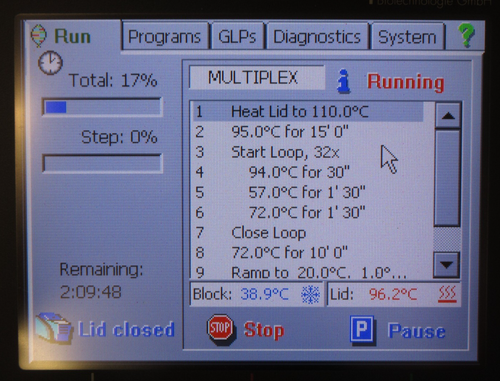Select step 5 57.0°C for 1' 30"
The width and height of the screenshot is (500, 381).
coord(308,192)
